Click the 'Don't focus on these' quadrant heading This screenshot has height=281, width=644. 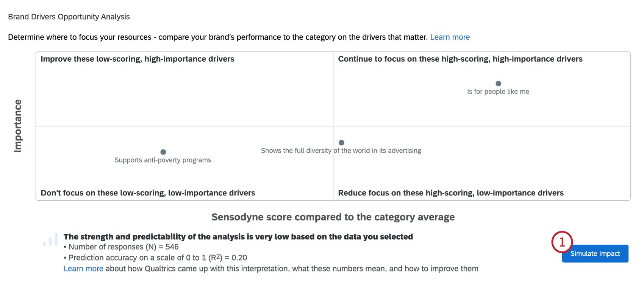coord(148,193)
